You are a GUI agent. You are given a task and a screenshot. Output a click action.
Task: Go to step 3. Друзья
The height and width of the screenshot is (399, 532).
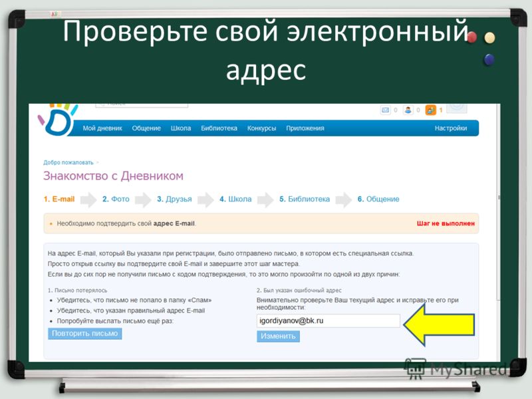click(x=174, y=199)
